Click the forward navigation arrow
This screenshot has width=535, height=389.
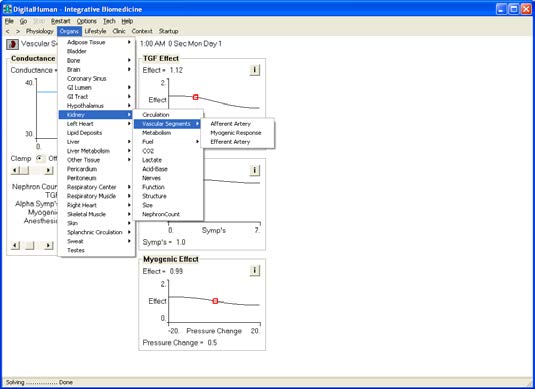(18, 31)
